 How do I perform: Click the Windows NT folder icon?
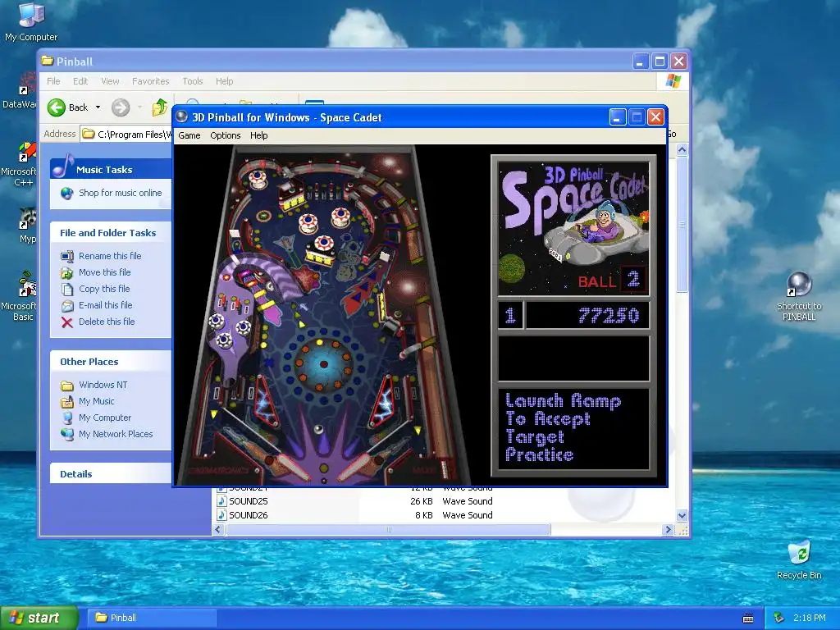coord(67,386)
